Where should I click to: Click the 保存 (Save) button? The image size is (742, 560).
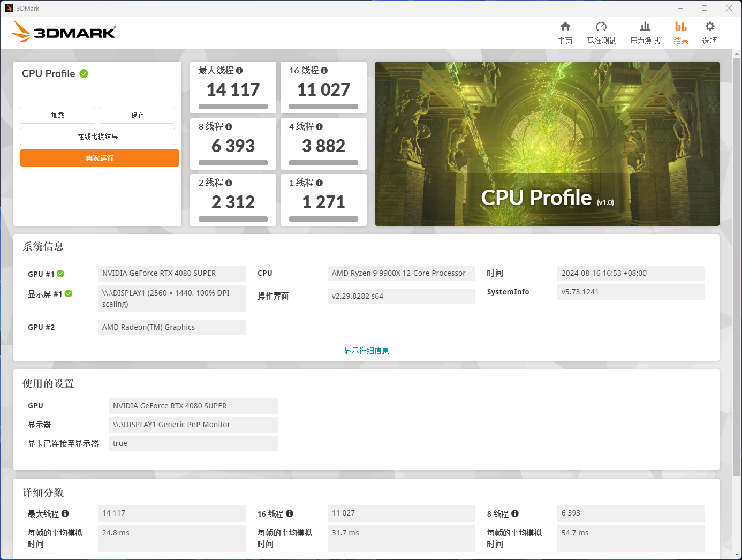coord(137,115)
